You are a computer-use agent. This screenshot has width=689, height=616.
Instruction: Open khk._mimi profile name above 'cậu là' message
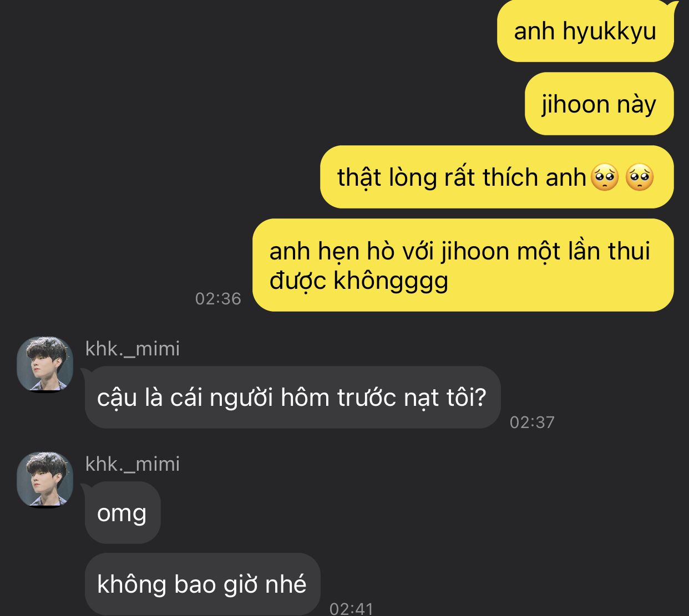tap(133, 349)
